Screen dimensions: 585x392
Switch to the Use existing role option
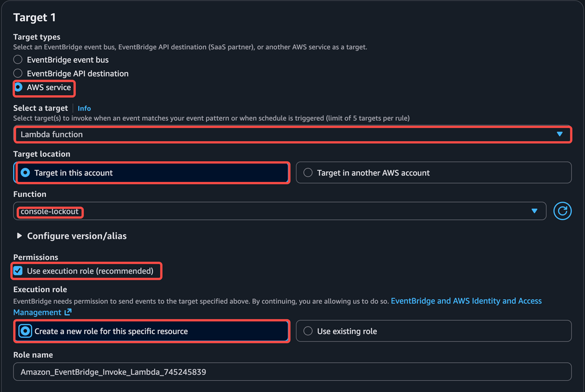[x=308, y=331]
